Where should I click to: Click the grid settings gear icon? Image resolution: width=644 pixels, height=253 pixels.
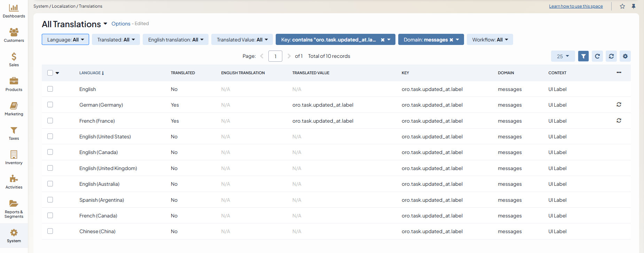pos(625,56)
